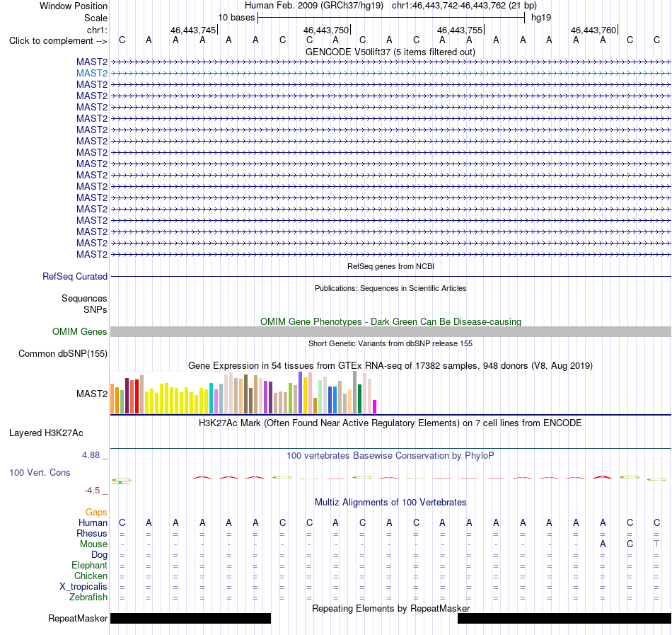Click the Human alignment row label
Image resolution: width=672 pixels, height=635 pixels.
[93, 522]
